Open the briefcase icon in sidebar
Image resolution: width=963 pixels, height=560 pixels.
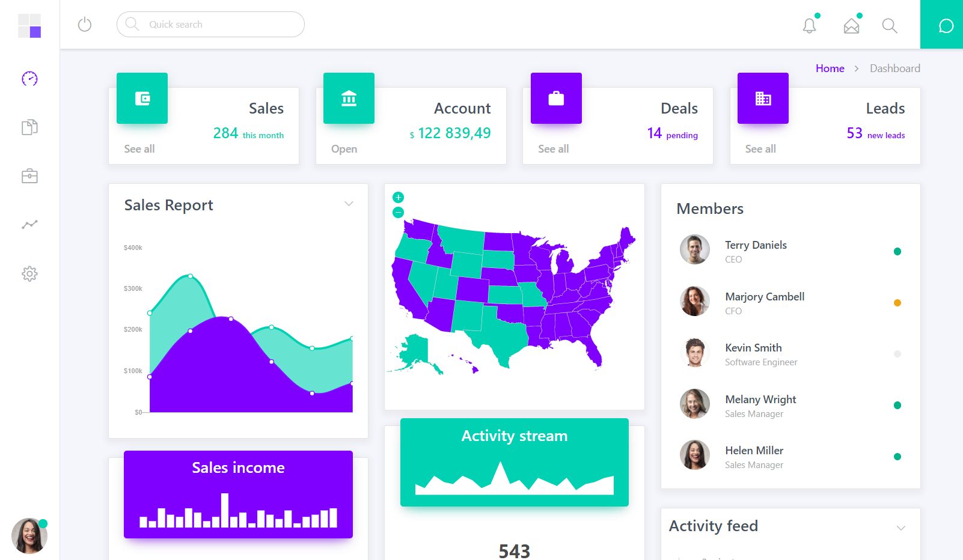coord(29,176)
